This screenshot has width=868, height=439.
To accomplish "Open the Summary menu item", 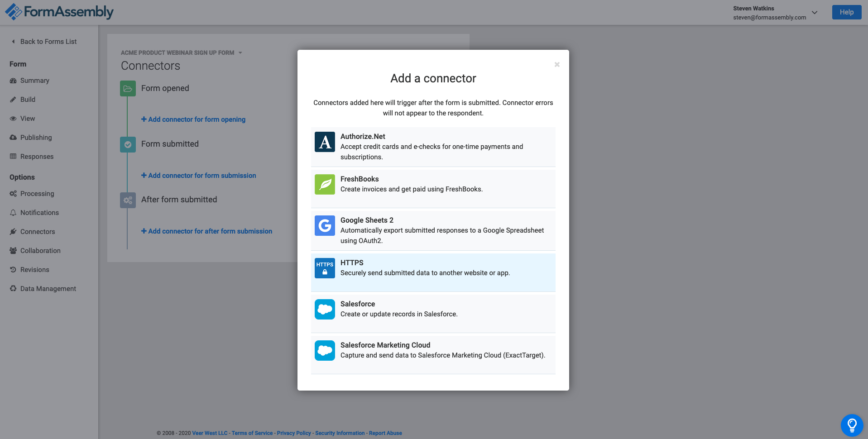I will point(35,81).
